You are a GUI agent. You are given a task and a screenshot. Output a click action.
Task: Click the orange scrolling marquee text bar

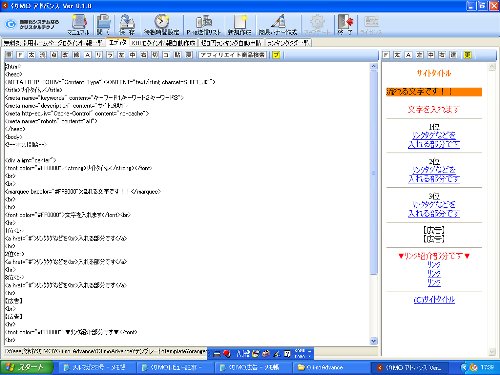[434, 92]
